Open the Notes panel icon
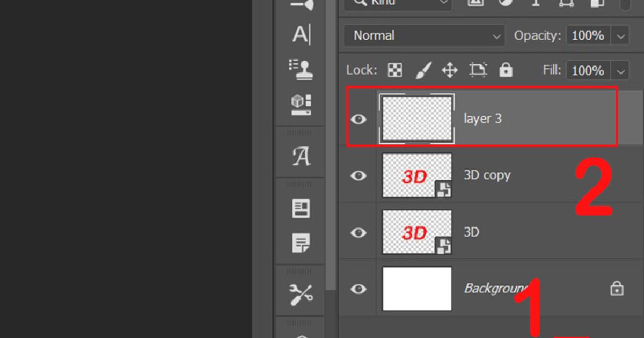 click(x=301, y=243)
